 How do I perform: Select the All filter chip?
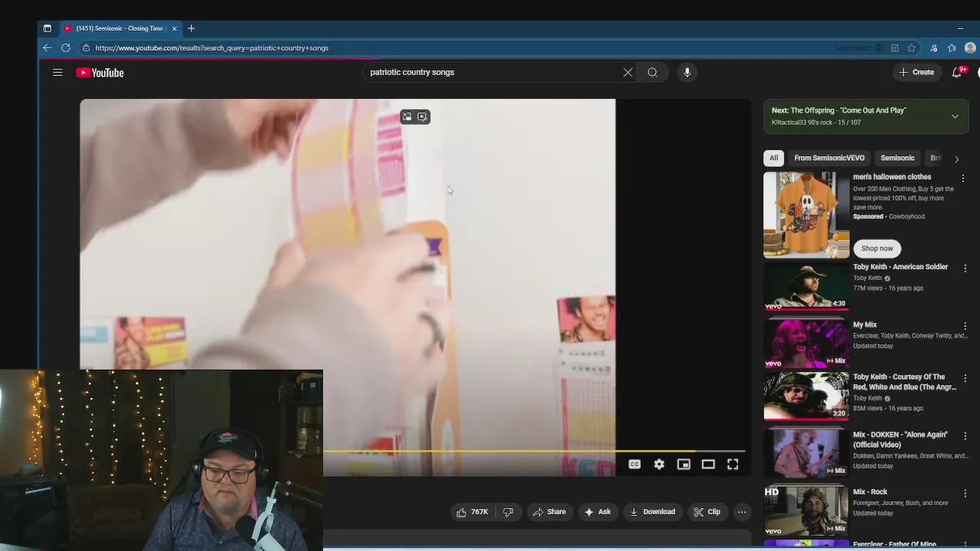click(x=773, y=158)
